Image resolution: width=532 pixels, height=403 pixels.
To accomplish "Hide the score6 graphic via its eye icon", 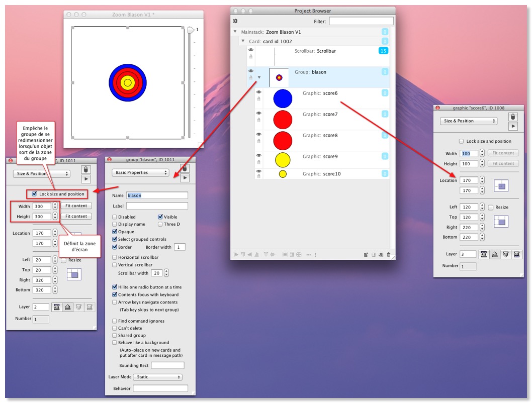I will [259, 92].
